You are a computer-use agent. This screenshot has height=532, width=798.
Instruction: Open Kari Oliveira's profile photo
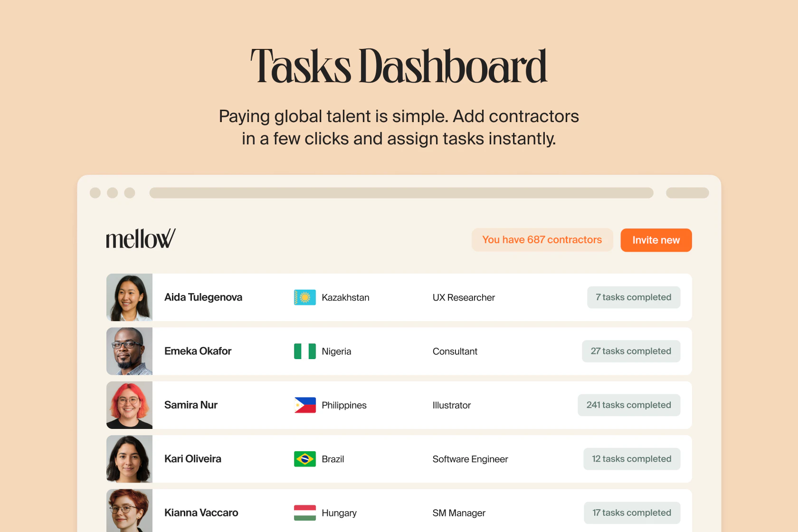(130, 459)
